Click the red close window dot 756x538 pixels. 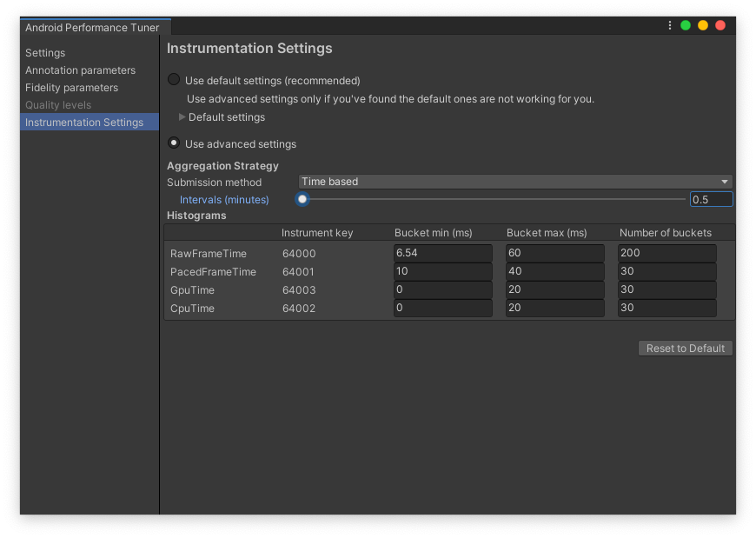point(720,25)
